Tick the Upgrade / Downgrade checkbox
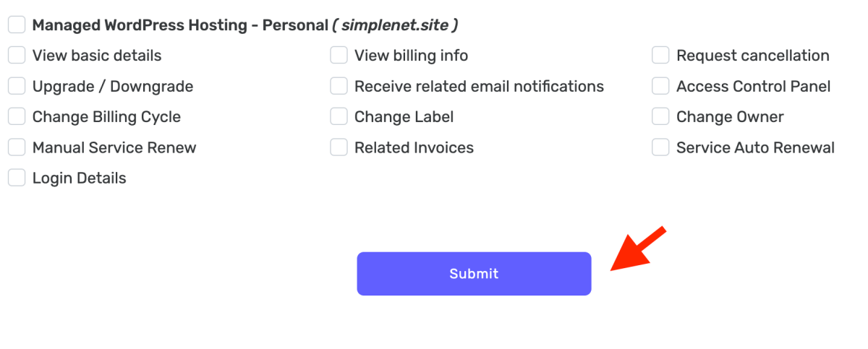This screenshot has width=868, height=349. click(x=17, y=87)
